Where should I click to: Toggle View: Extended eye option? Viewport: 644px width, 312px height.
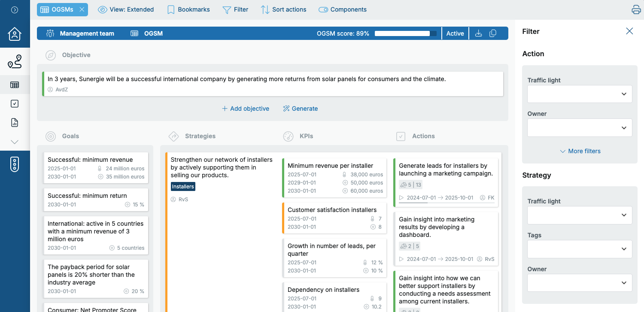(x=126, y=9)
